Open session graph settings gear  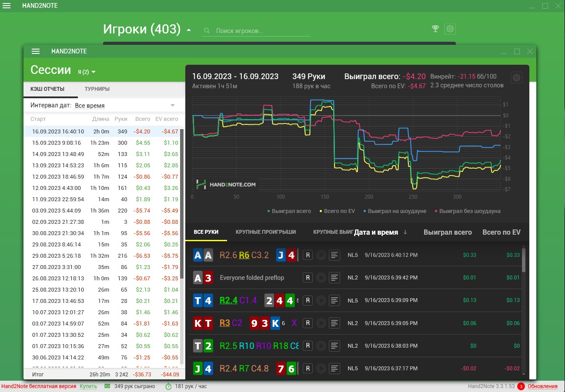pos(516,78)
